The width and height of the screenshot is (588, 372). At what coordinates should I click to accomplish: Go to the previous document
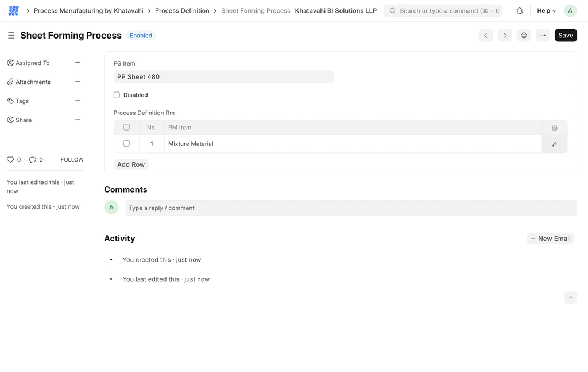[486, 36]
